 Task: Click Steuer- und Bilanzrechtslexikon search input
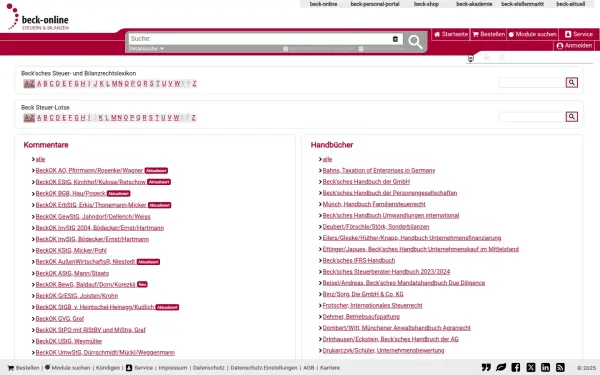[532, 82]
